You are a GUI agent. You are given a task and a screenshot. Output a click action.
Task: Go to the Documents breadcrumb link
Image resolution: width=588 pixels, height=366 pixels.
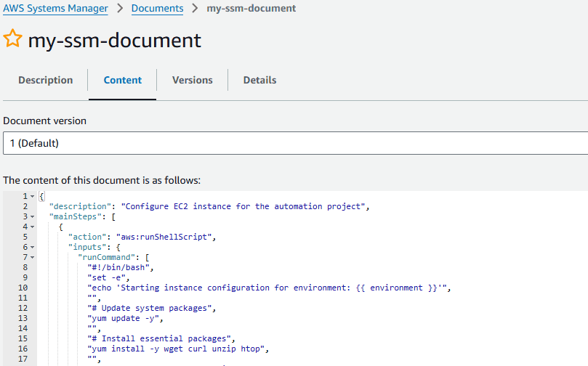(x=157, y=9)
